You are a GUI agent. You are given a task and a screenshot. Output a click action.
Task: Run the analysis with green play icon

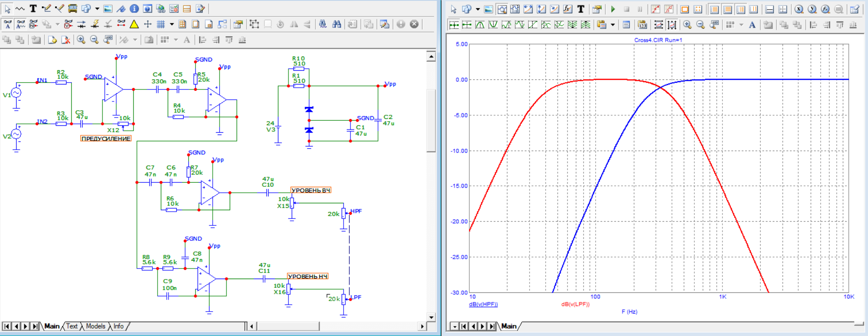pos(613,9)
